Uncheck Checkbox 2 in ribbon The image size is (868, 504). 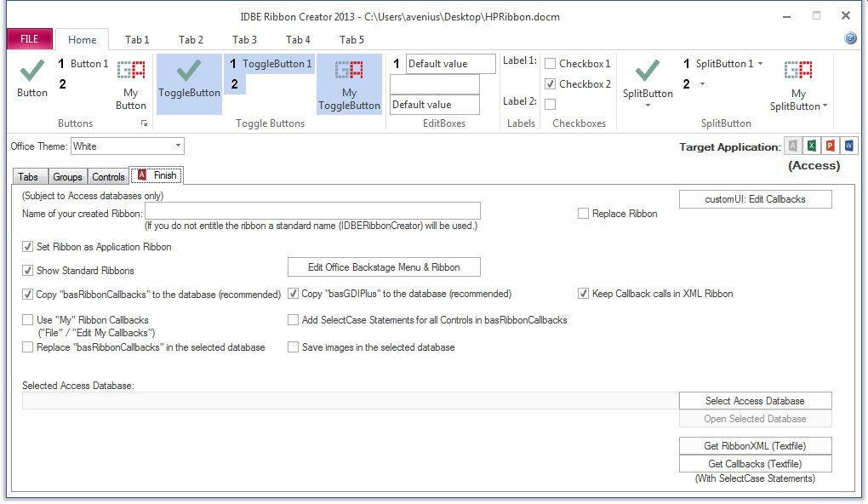(551, 84)
